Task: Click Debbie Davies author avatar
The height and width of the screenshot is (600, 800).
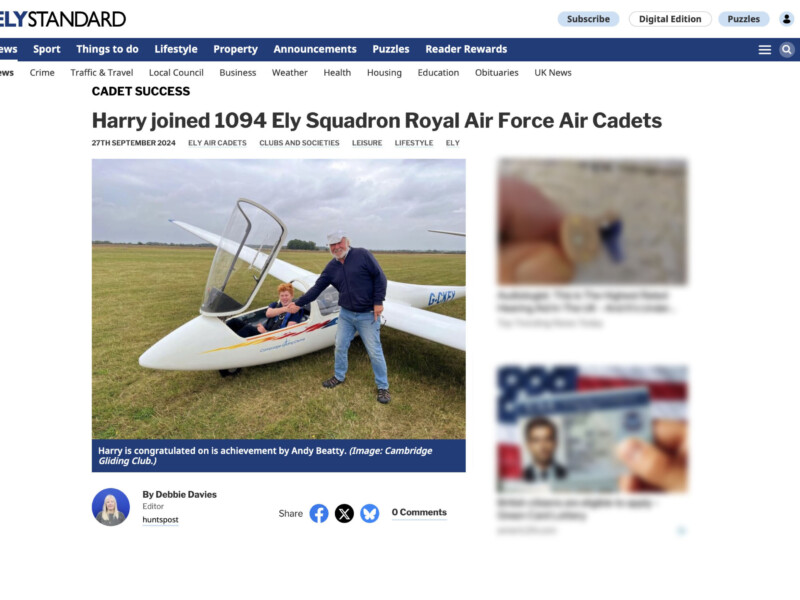Action: [111, 507]
